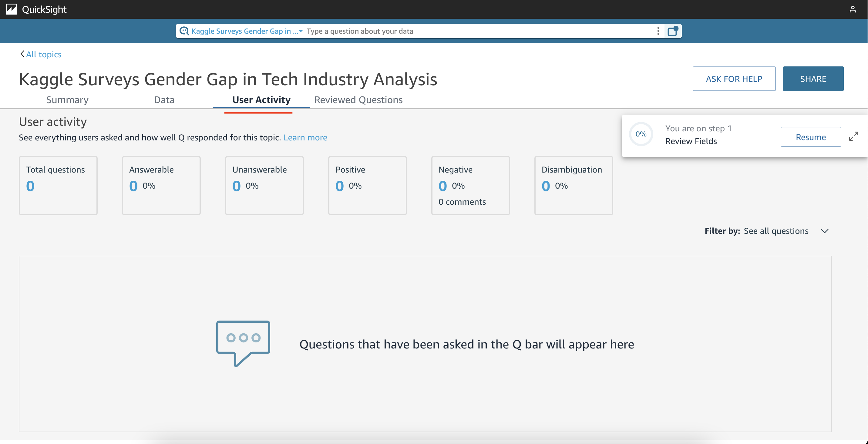Screen dimensions: 868x444
Task: Select the Negative metric card
Action: pos(470,185)
